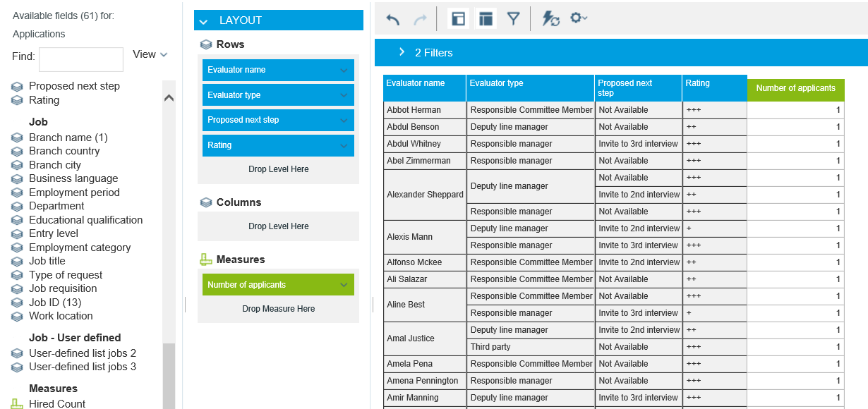Click the Number of applicants column header

[795, 89]
